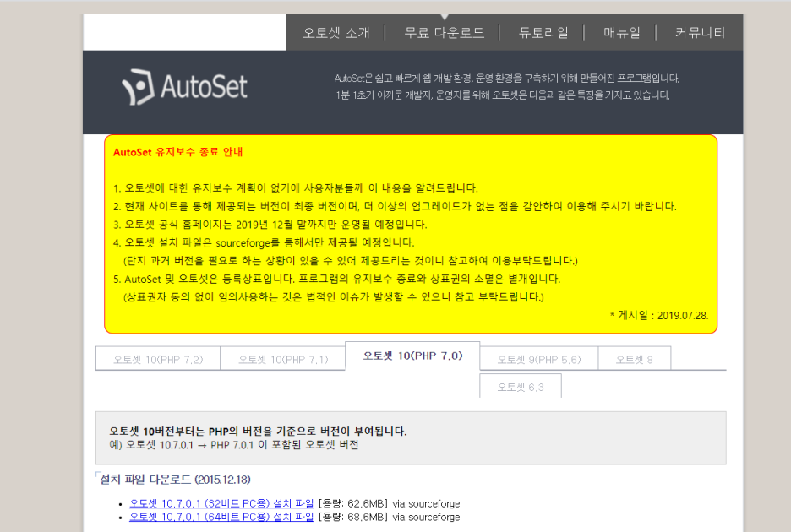Click the 게시일 : 2019.07.28. text
Screen dimensions: 791x532
point(659,315)
